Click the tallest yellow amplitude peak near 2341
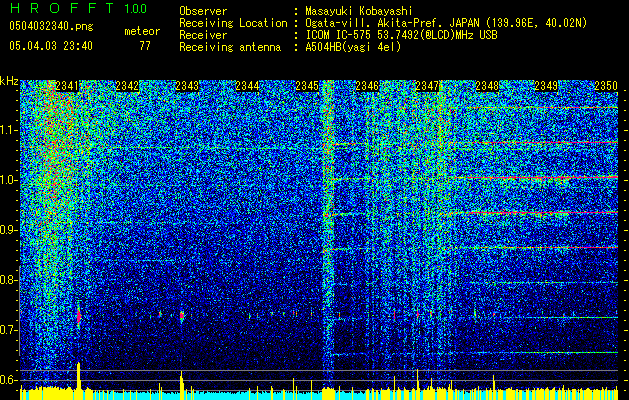 coord(79,376)
